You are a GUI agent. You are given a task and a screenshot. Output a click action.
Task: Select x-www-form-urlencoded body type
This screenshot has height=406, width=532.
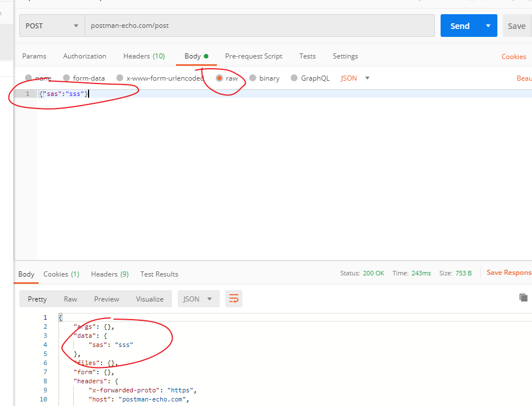click(x=120, y=78)
